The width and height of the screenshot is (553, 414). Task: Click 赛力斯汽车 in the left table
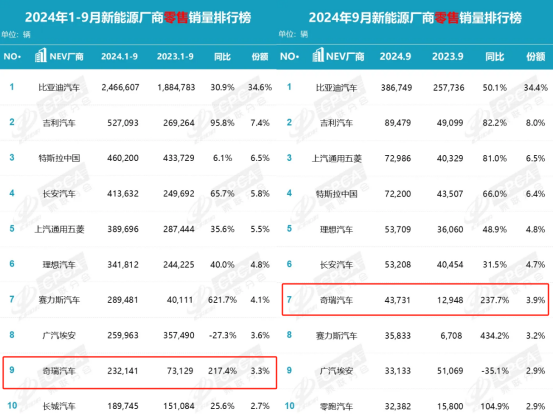click(x=59, y=300)
